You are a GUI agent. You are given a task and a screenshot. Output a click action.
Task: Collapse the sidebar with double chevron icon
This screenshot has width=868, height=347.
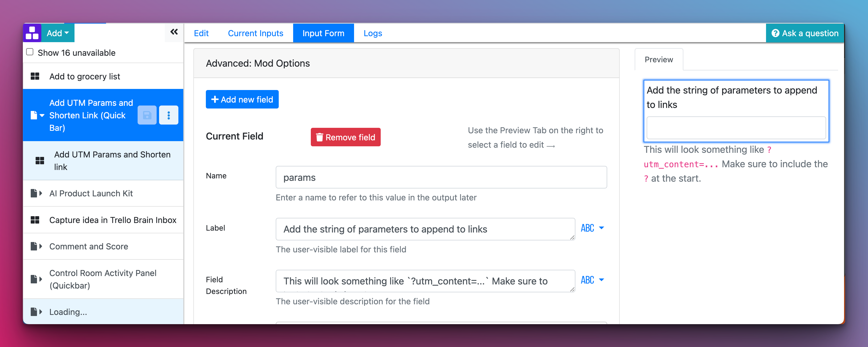[x=174, y=32]
